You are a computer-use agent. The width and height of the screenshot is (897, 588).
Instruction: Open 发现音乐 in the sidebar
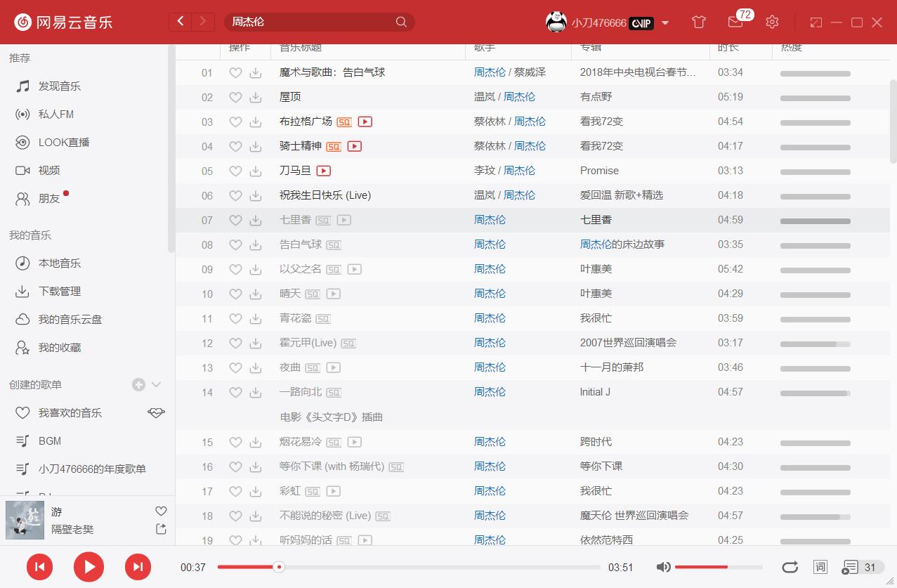(59, 86)
